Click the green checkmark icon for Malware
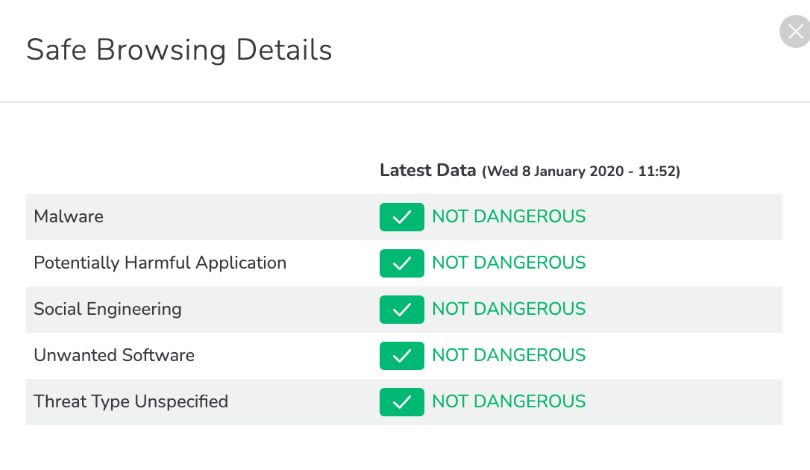Screen dimensions: 810x470 402,217
